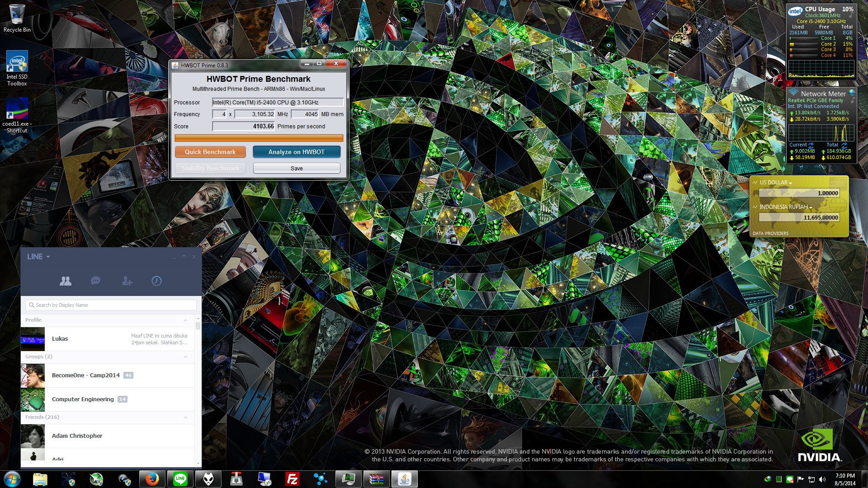The width and height of the screenshot is (868, 488).
Task: Click the orange benchmark progress bar
Action: 259,138
